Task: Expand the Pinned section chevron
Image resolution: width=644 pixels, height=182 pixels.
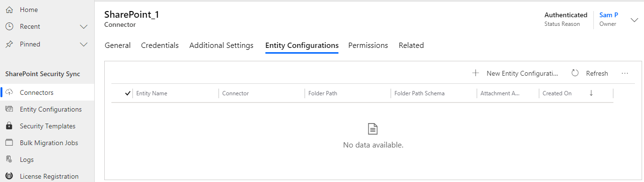Action: pos(84,44)
